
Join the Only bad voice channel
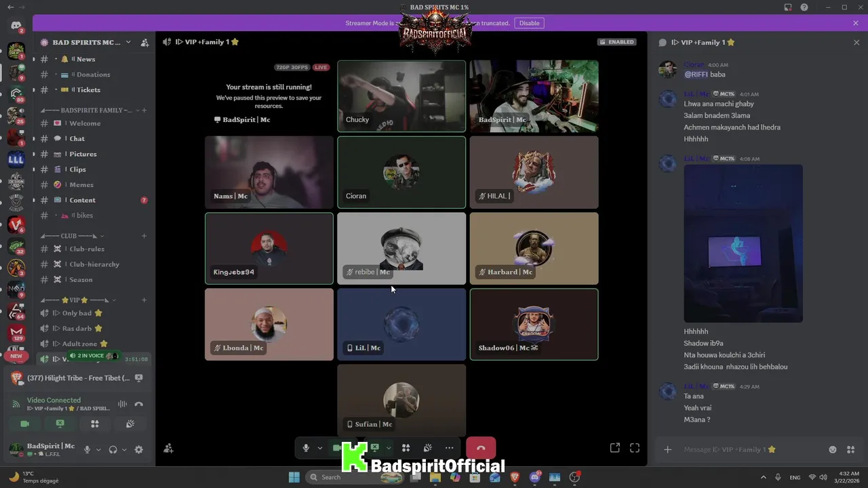(95, 313)
